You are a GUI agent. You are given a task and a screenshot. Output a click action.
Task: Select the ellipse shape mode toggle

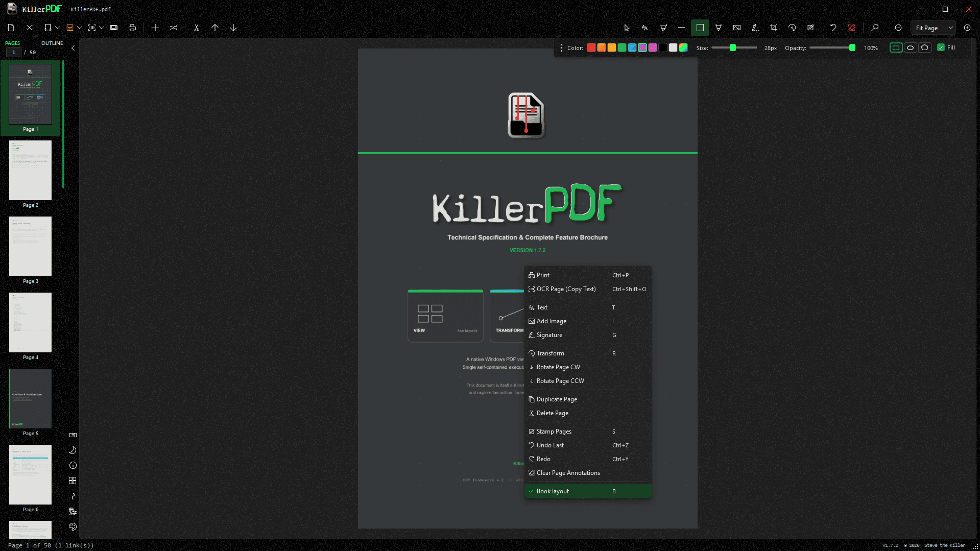coord(910,47)
